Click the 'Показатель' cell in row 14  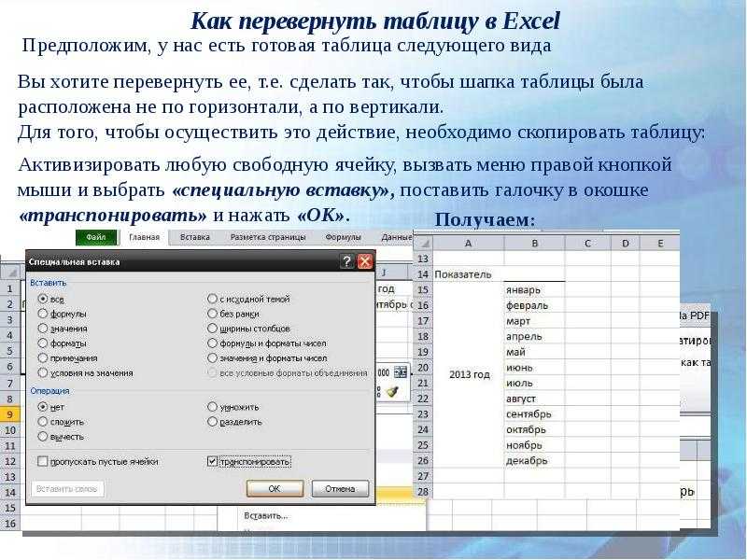(x=469, y=274)
